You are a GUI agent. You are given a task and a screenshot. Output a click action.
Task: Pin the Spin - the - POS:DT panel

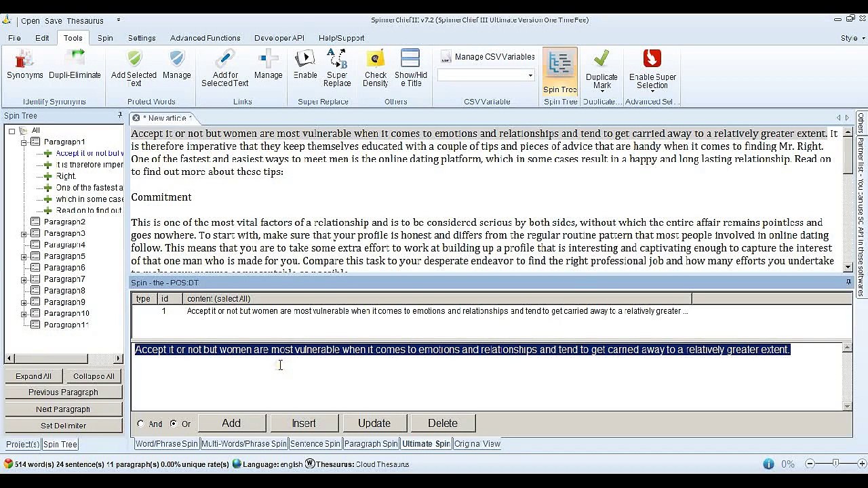848,282
